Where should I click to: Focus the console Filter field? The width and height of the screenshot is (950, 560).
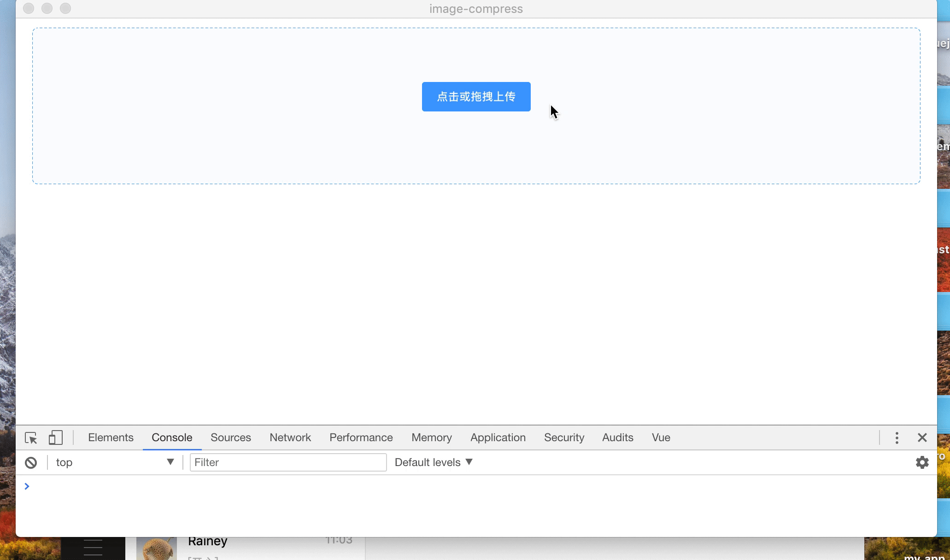288,462
